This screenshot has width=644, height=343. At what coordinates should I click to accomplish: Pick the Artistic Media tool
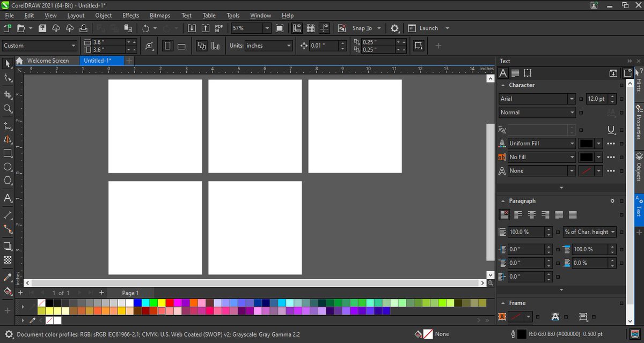coord(8,139)
